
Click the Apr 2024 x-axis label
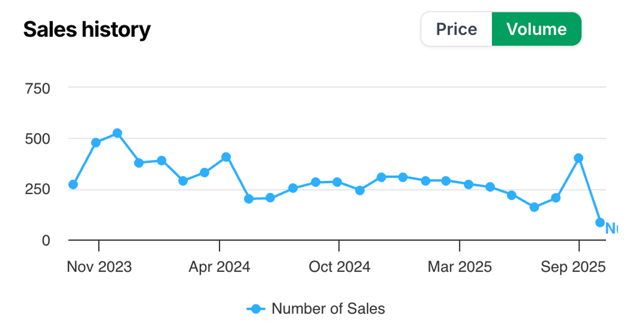(x=219, y=267)
